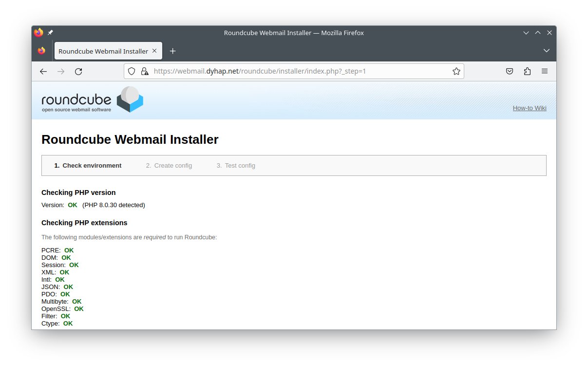The width and height of the screenshot is (588, 367).
Task: Click the site security padlock icon
Action: click(144, 72)
